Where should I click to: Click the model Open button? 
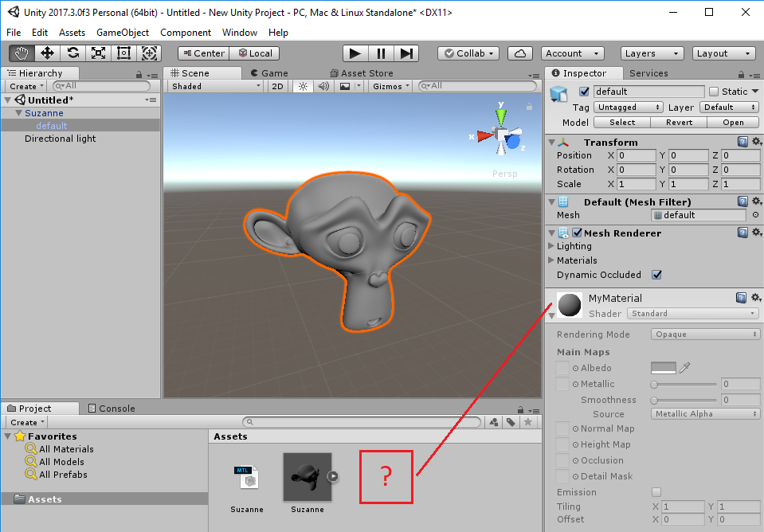point(733,123)
